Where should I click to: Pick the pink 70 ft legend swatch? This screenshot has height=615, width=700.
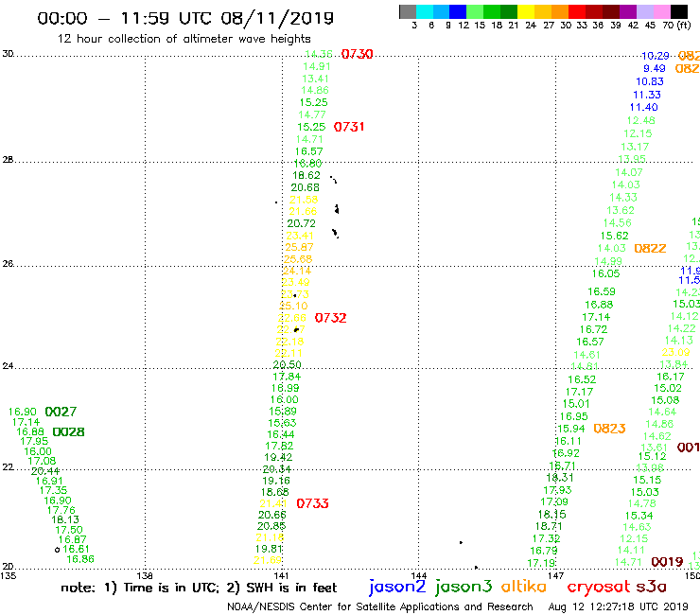662,12
